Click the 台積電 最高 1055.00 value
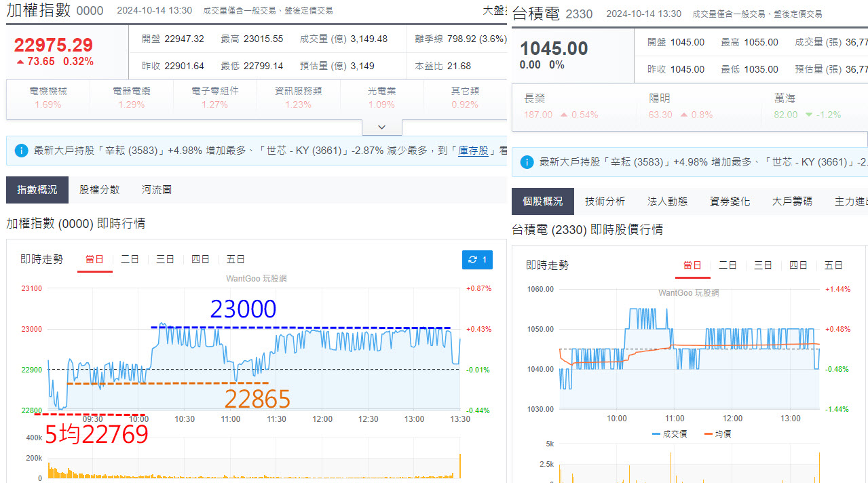The image size is (868, 483). 761,42
